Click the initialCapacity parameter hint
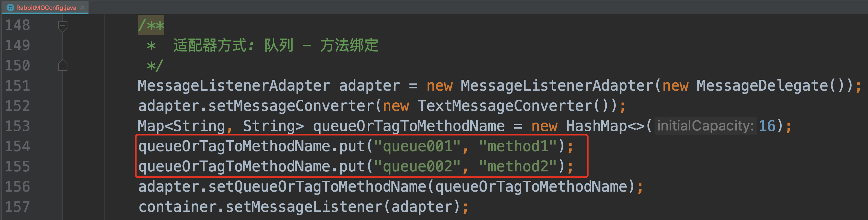 click(x=705, y=126)
